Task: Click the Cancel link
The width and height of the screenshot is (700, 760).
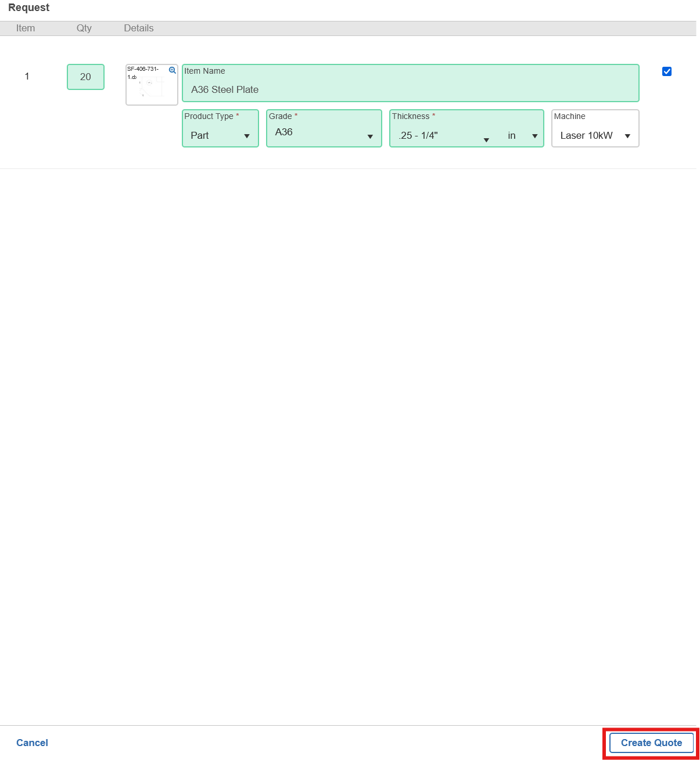Action: click(32, 743)
